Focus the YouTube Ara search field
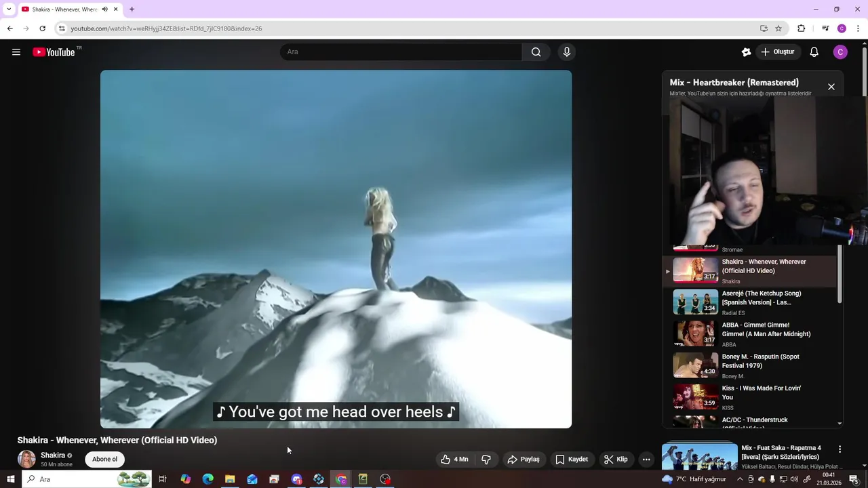The height and width of the screenshot is (488, 868). pos(401,52)
